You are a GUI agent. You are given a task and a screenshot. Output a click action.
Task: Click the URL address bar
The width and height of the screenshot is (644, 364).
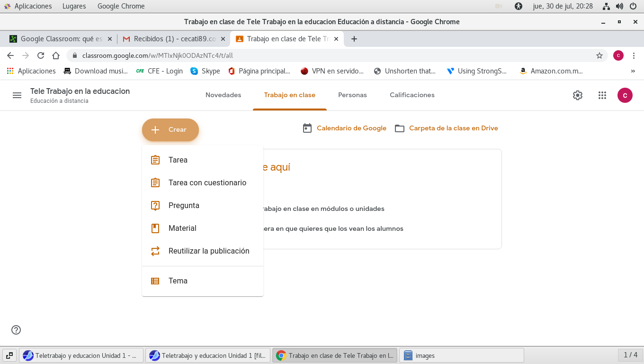pyautogui.click(x=331, y=55)
